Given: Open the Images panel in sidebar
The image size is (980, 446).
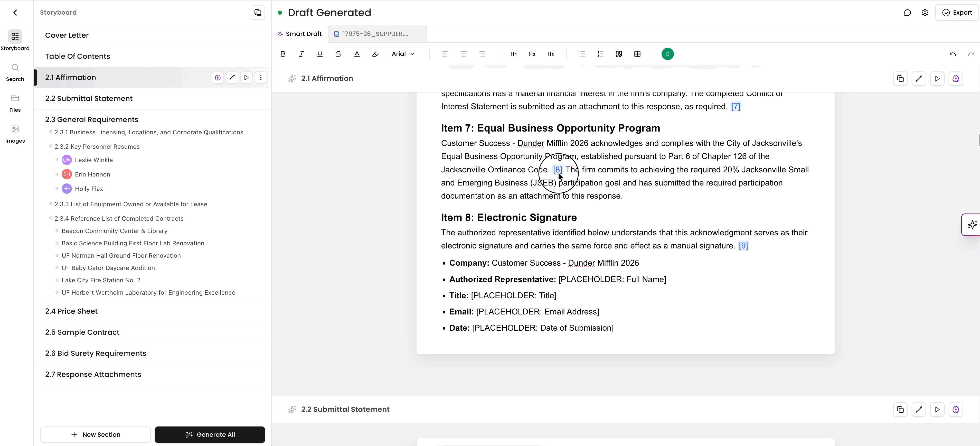Looking at the screenshot, I should pyautogui.click(x=15, y=134).
